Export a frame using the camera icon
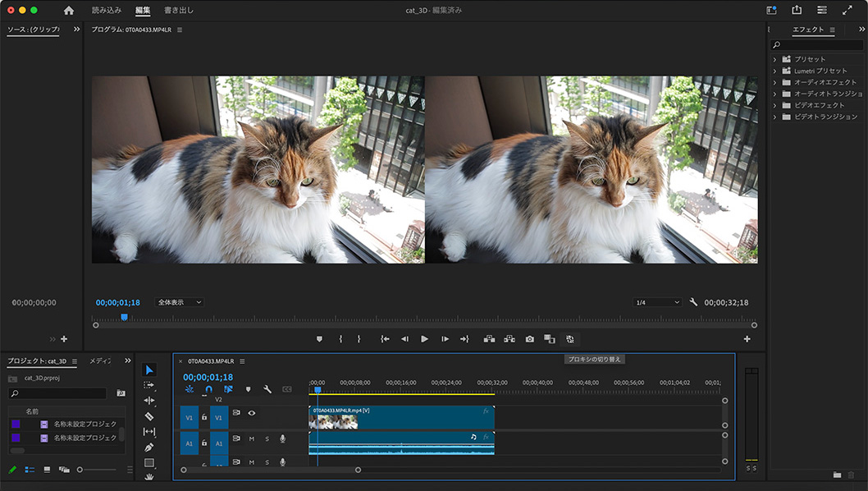Screen dimensions: 868x491 tap(529, 338)
